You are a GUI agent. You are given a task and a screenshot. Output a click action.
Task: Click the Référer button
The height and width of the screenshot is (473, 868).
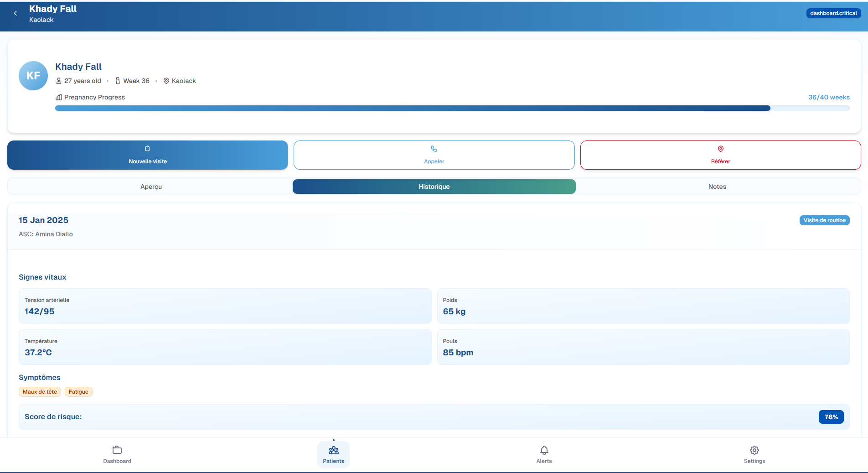(720, 155)
